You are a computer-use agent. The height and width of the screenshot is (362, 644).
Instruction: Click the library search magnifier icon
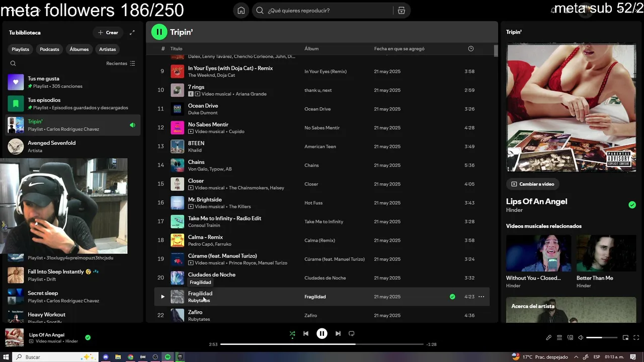coord(13,63)
